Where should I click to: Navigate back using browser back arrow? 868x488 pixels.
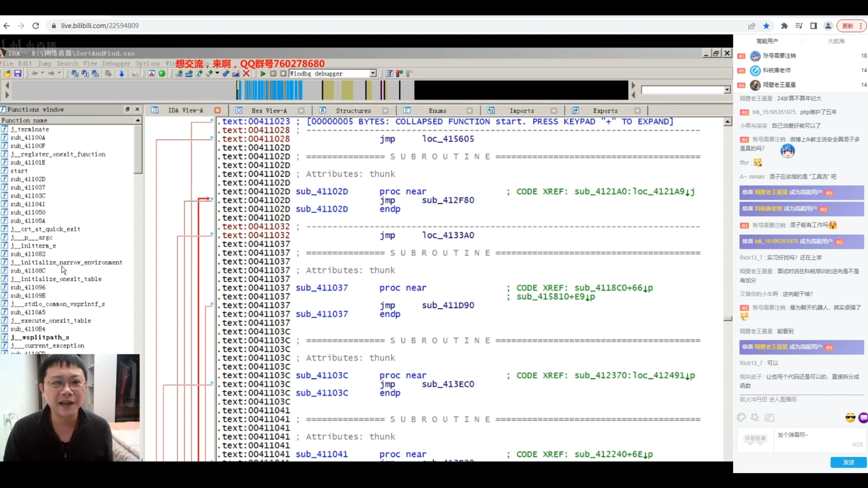coord(7,26)
